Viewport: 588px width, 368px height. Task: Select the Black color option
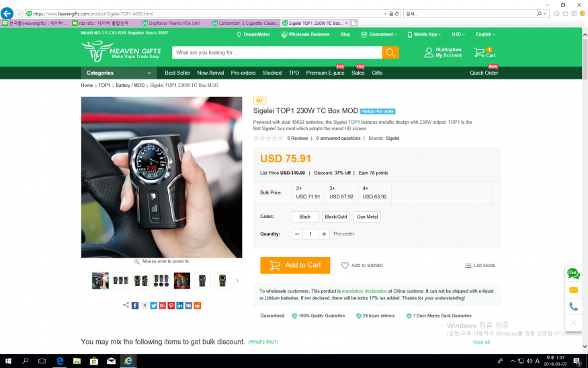[x=305, y=217]
